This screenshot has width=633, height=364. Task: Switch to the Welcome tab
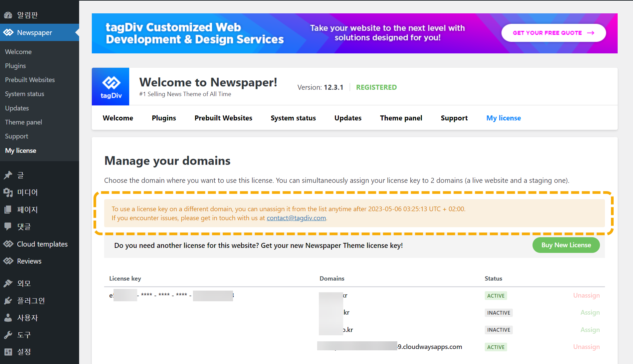(118, 118)
